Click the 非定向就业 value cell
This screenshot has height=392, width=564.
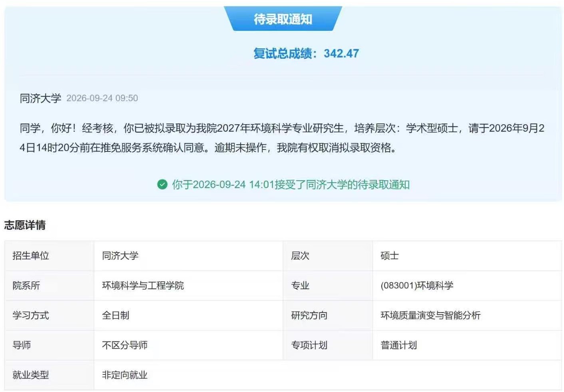(328, 375)
